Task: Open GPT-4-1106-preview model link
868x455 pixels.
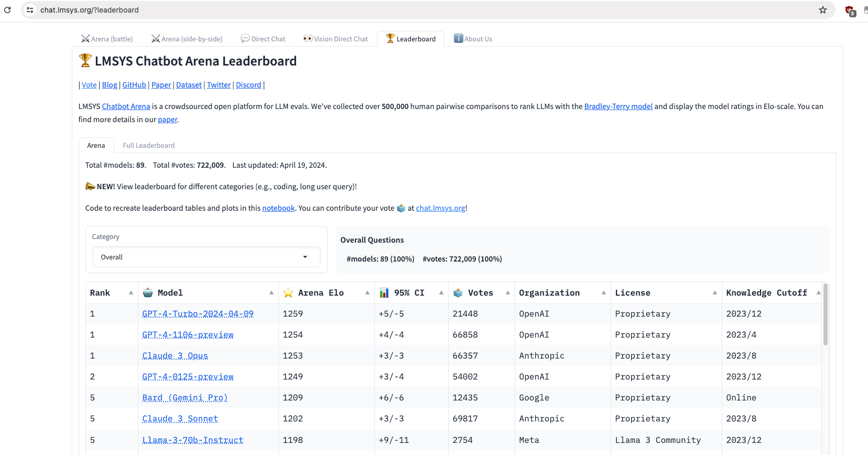Action: (188, 334)
